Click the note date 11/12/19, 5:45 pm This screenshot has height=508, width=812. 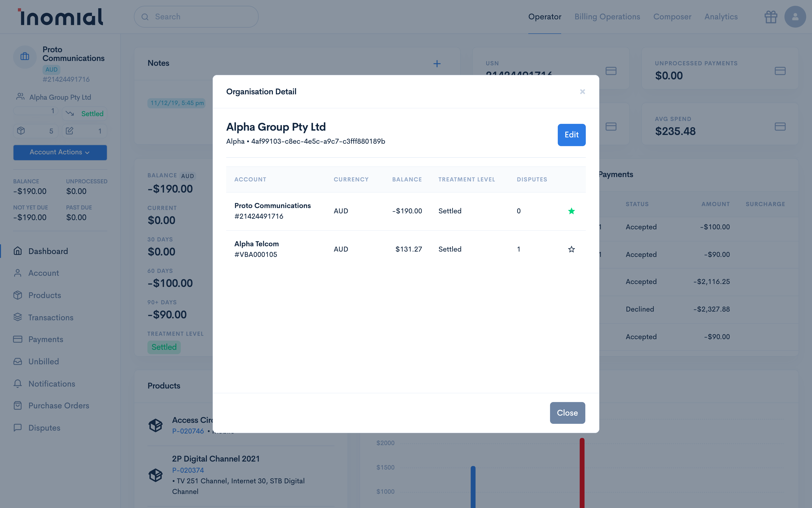click(x=177, y=103)
